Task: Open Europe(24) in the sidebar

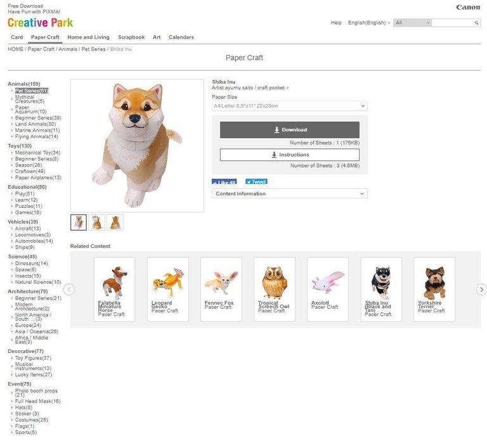Action: pyautogui.click(x=28, y=325)
